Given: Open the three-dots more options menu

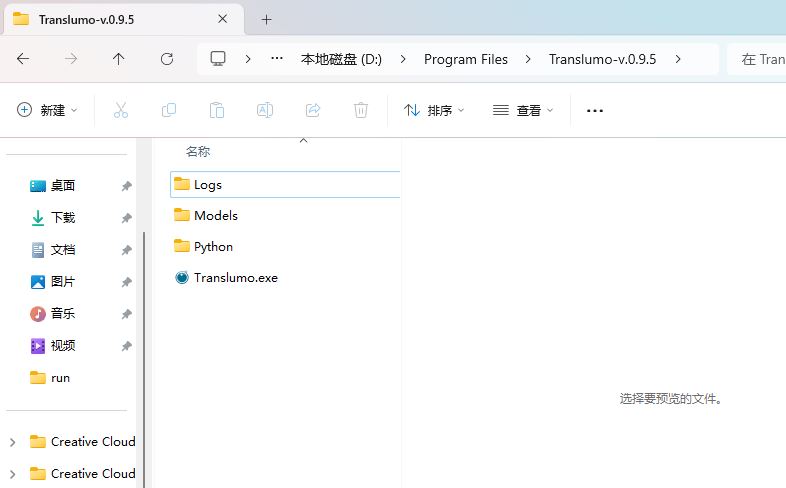Looking at the screenshot, I should click(595, 110).
